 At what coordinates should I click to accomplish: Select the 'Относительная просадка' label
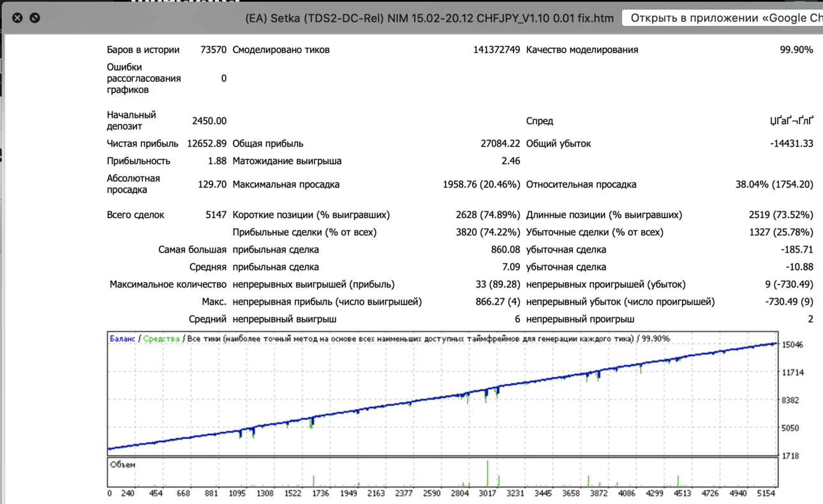(x=581, y=184)
